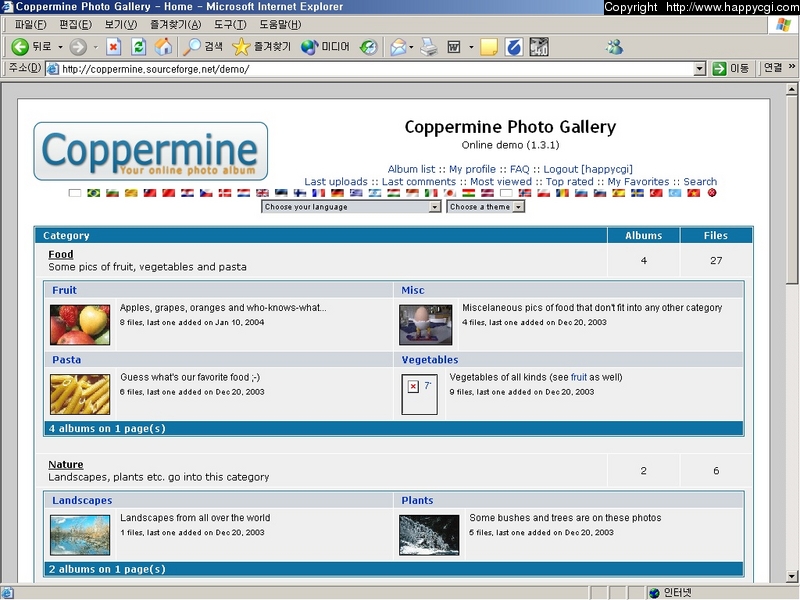800x600 pixels.
Task: Open the Misc album egg thumbnail
Action: (x=426, y=324)
